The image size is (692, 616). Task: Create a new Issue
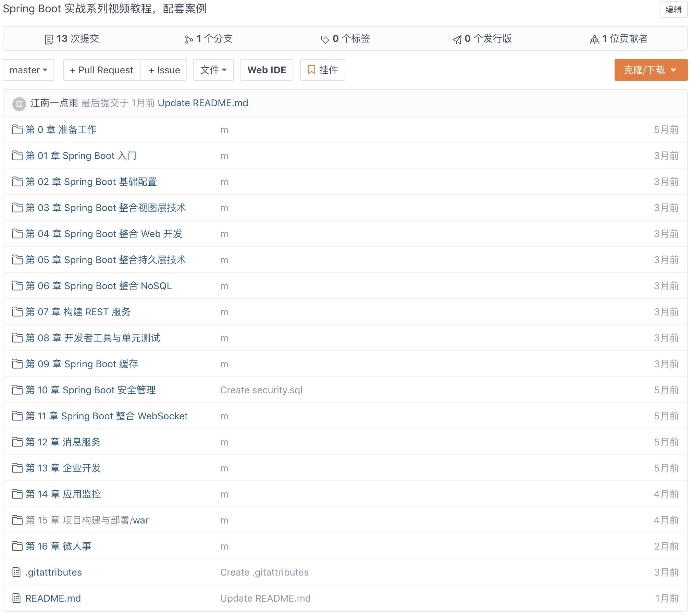coord(164,70)
